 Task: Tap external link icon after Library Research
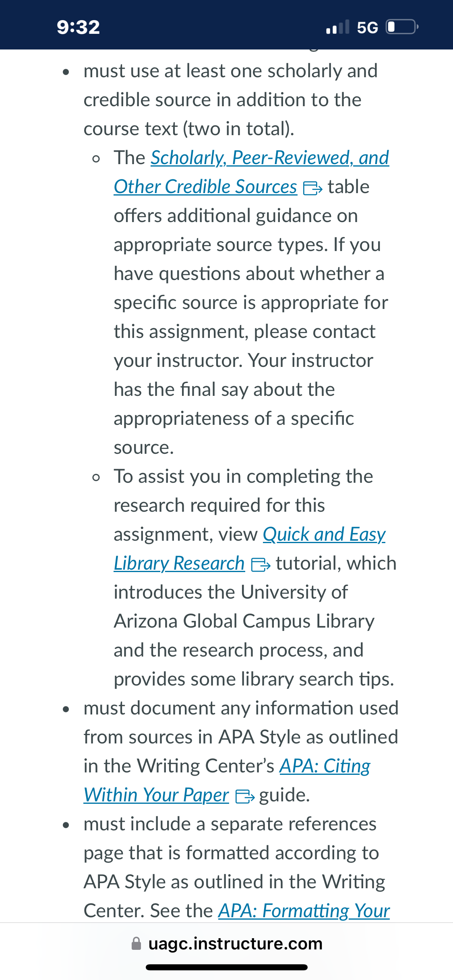tap(261, 564)
